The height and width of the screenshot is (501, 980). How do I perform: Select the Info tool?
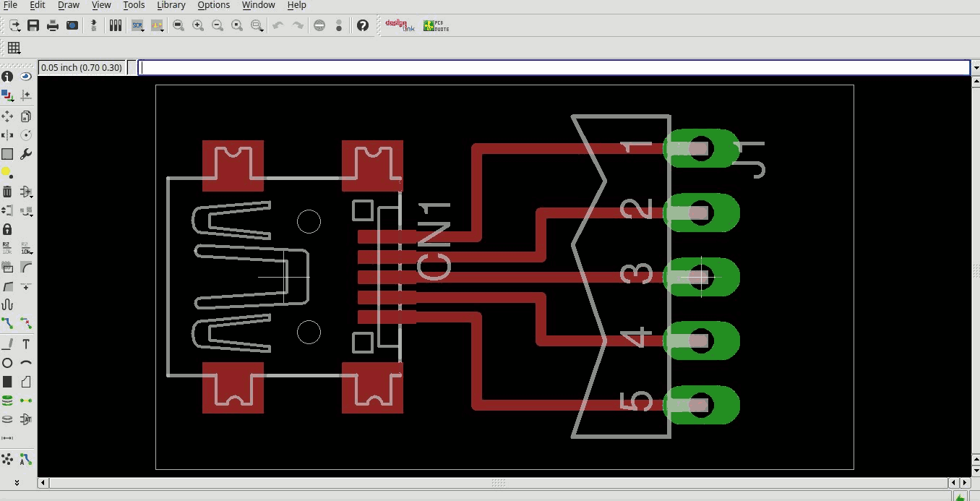(x=7, y=76)
